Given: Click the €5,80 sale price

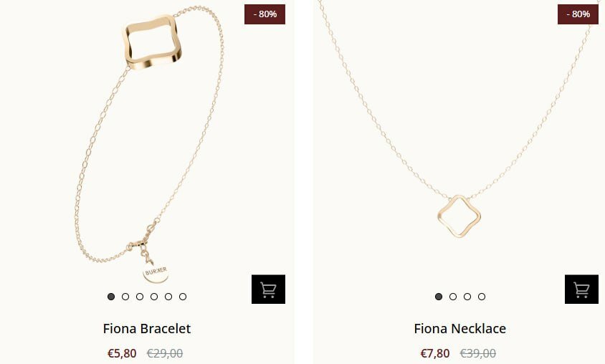Looking at the screenshot, I should [x=122, y=353].
